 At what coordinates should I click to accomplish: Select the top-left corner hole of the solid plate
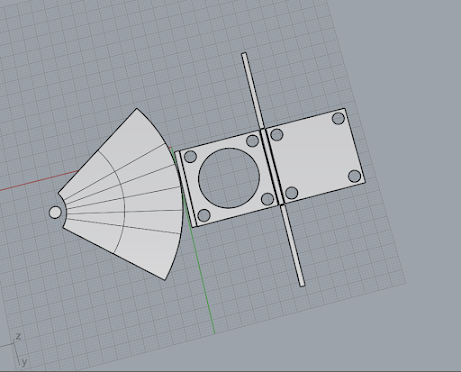coord(277,135)
